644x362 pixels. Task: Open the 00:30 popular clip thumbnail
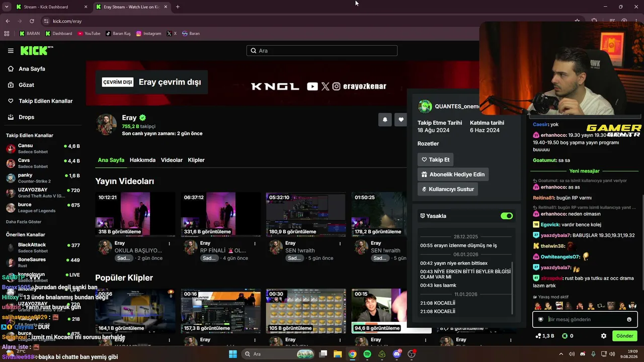[306, 311]
